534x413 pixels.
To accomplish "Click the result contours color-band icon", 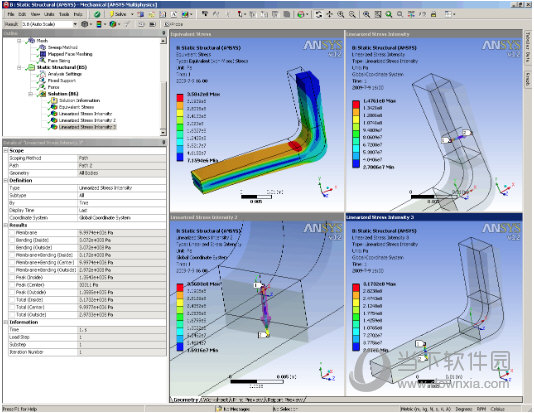I will tap(99, 24).
